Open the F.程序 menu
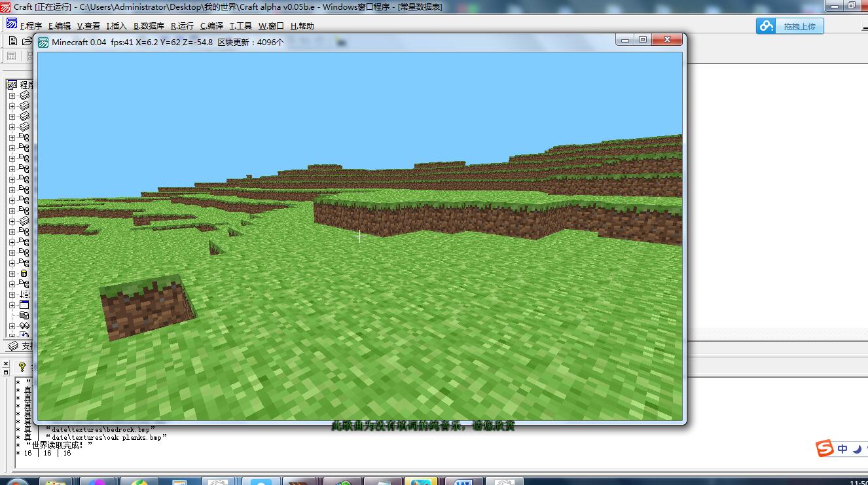The height and width of the screenshot is (485, 868). (x=31, y=26)
